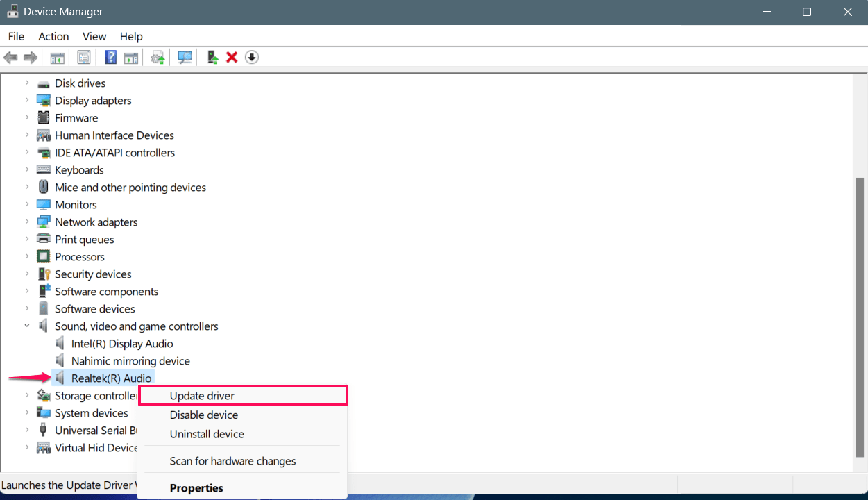Expand the Network adapters node

[x=27, y=222]
